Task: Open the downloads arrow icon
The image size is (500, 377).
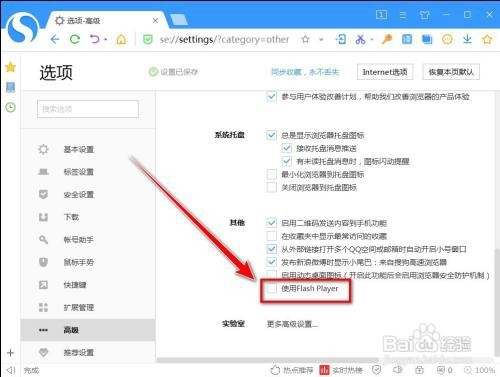Action: 467,39
